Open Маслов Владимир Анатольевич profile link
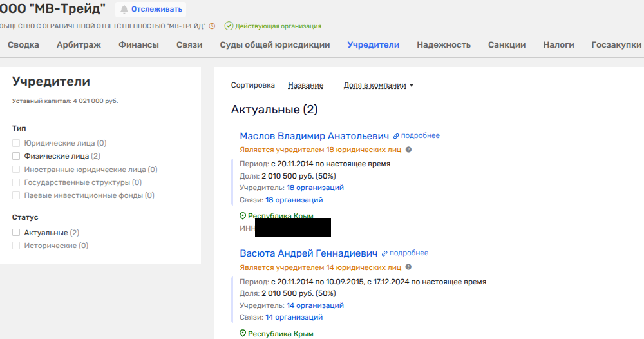Viewport: 644px width, 339px height. 314,136
